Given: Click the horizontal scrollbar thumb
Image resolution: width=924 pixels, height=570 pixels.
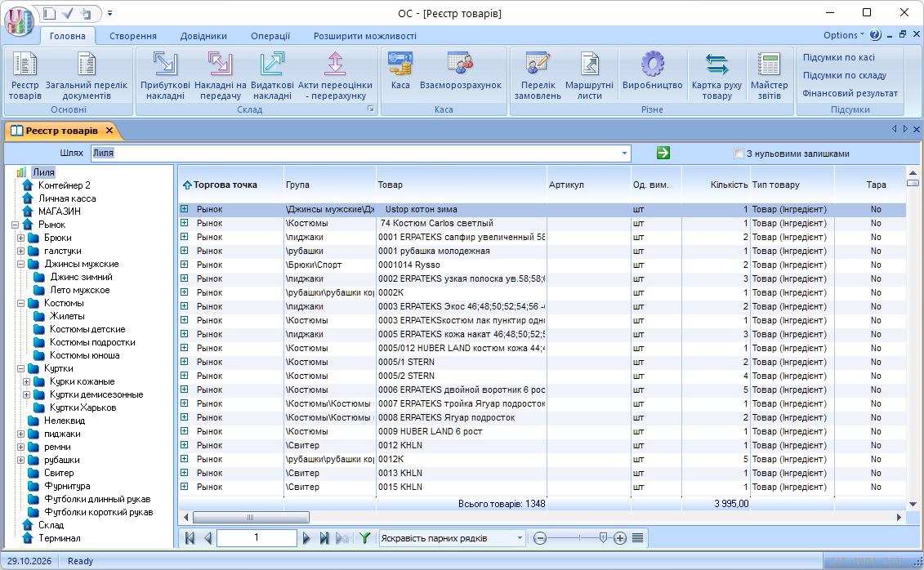Looking at the screenshot, I should click(x=251, y=518).
